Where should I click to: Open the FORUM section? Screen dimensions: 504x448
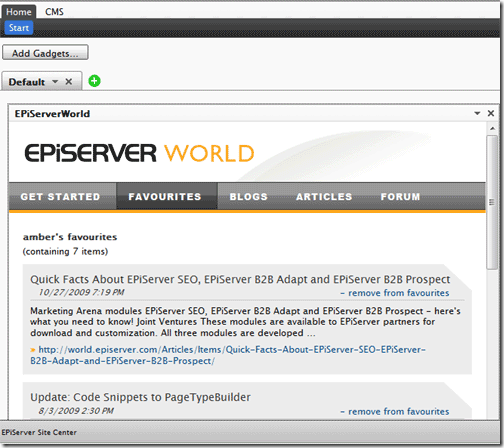[x=400, y=197]
